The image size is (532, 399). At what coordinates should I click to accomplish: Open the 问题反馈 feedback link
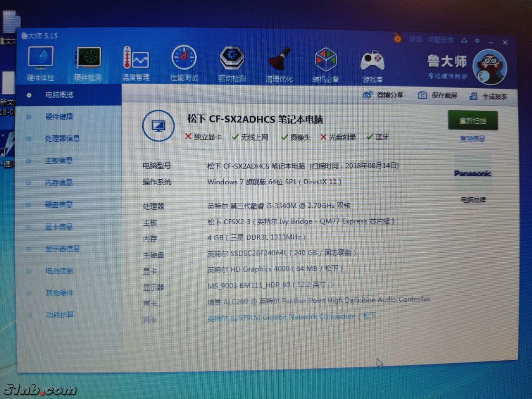[x=441, y=40]
